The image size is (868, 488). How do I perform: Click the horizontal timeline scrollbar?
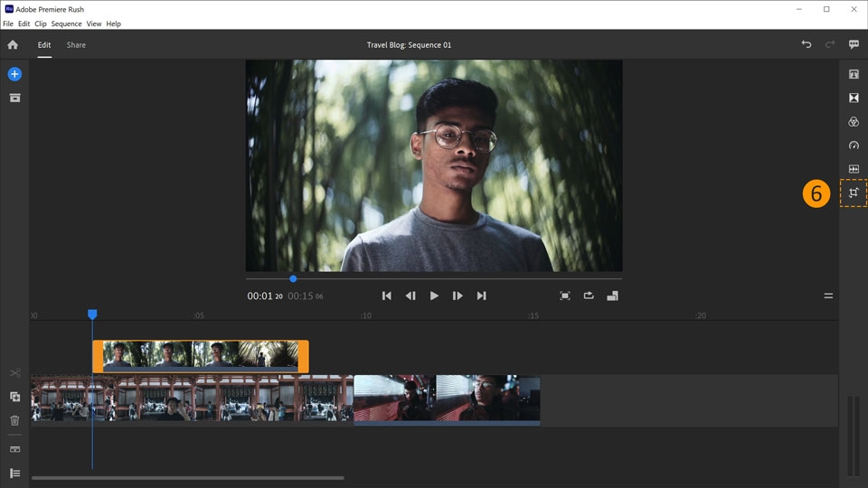188,478
